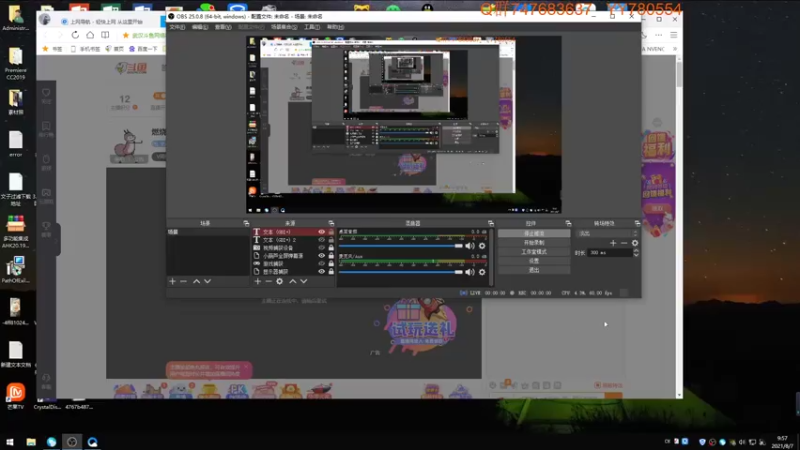The image size is (800, 450).
Task: Open source properties with the Sources gear icon
Action: (x=280, y=281)
